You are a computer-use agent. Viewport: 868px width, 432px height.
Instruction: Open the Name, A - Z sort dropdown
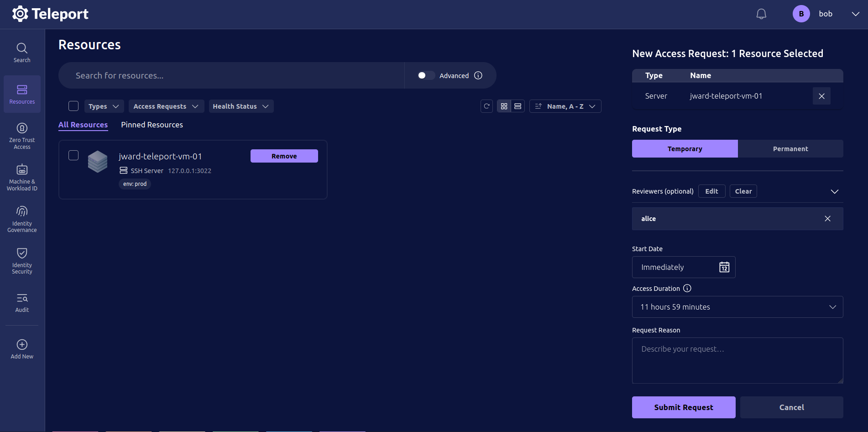tap(565, 106)
